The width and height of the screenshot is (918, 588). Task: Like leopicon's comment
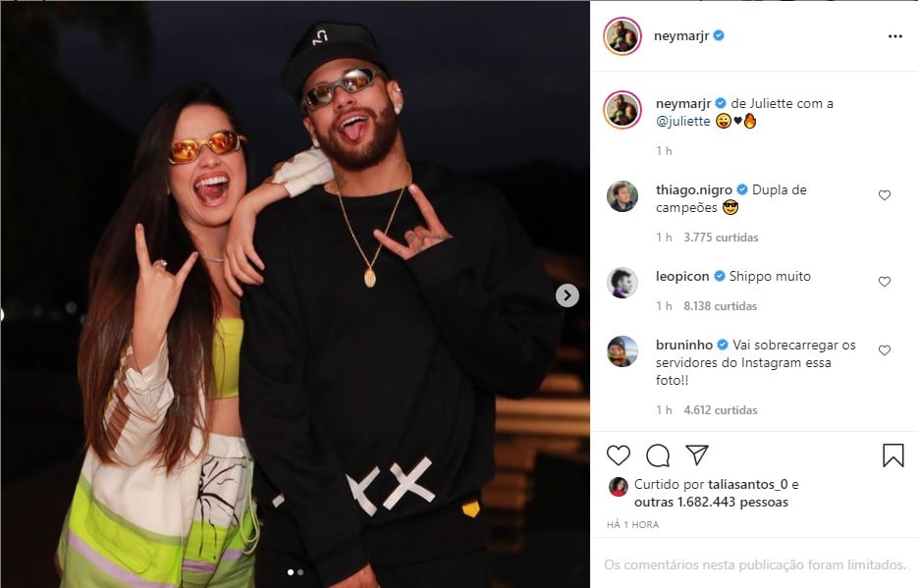(x=884, y=282)
